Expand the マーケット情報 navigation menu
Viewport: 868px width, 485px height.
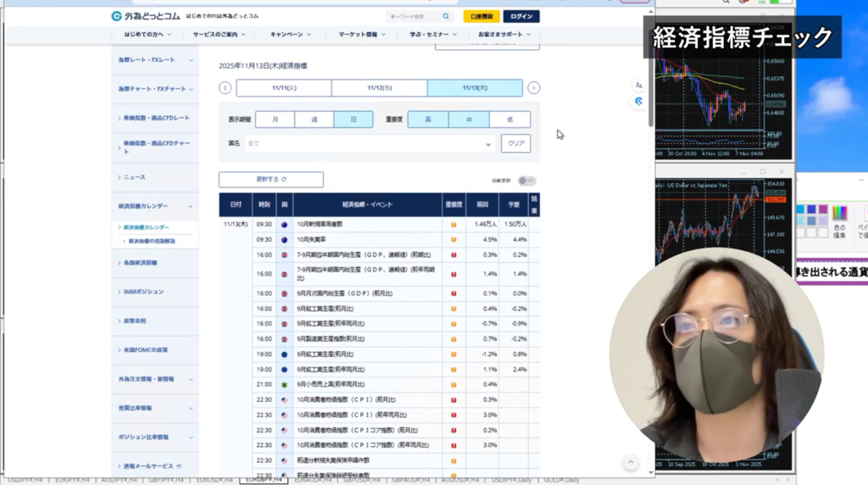pyautogui.click(x=362, y=35)
